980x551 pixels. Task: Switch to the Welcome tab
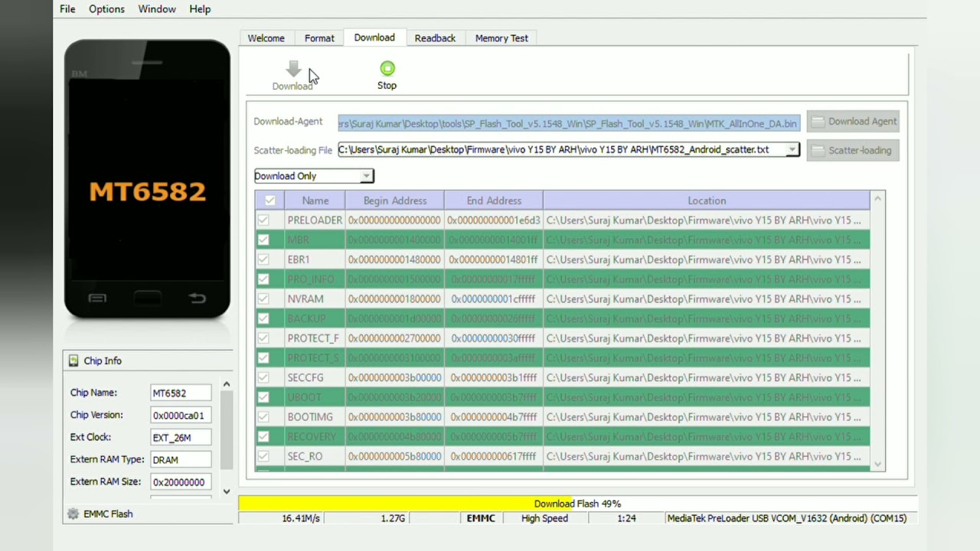click(266, 38)
